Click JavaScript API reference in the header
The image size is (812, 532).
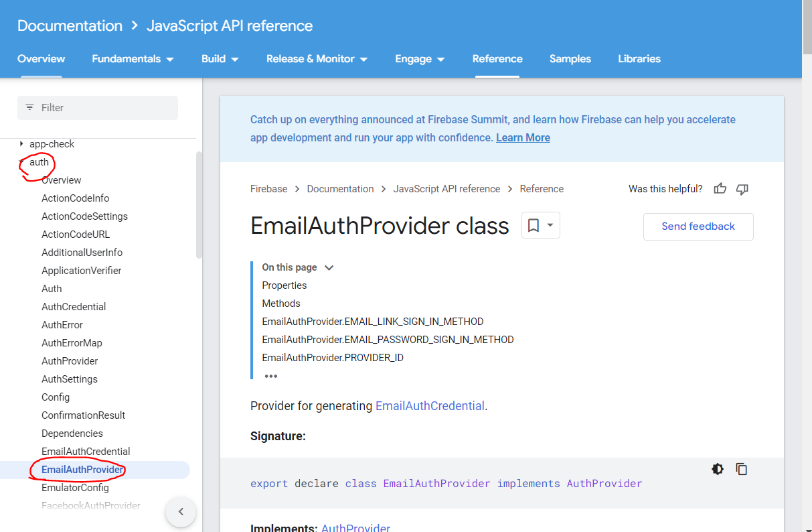pos(230,25)
